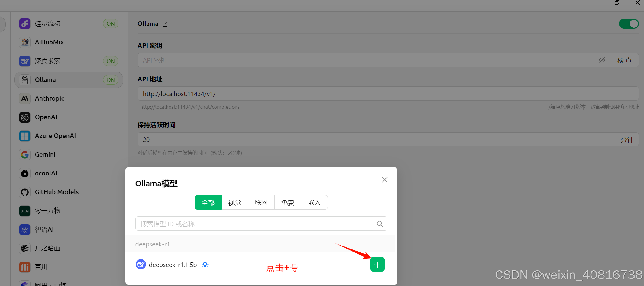
Task: Add the deepseek-r1:1.5b model with plus button
Action: [377, 265]
